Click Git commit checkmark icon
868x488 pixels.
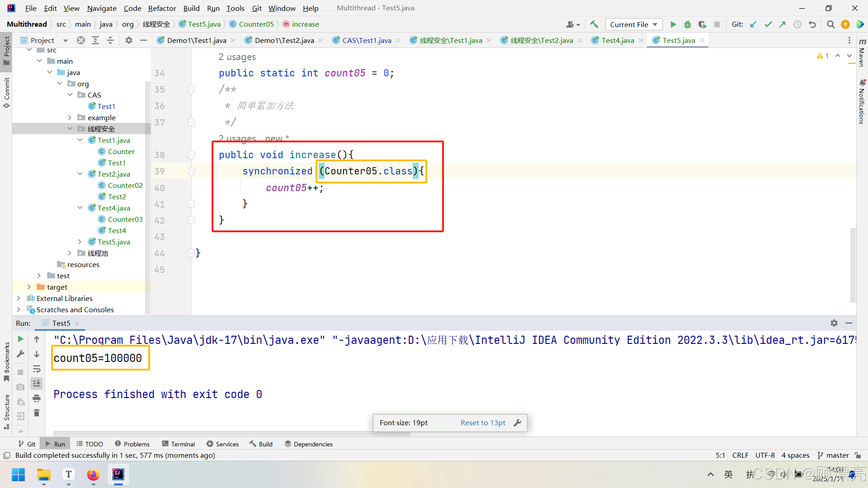pos(768,24)
